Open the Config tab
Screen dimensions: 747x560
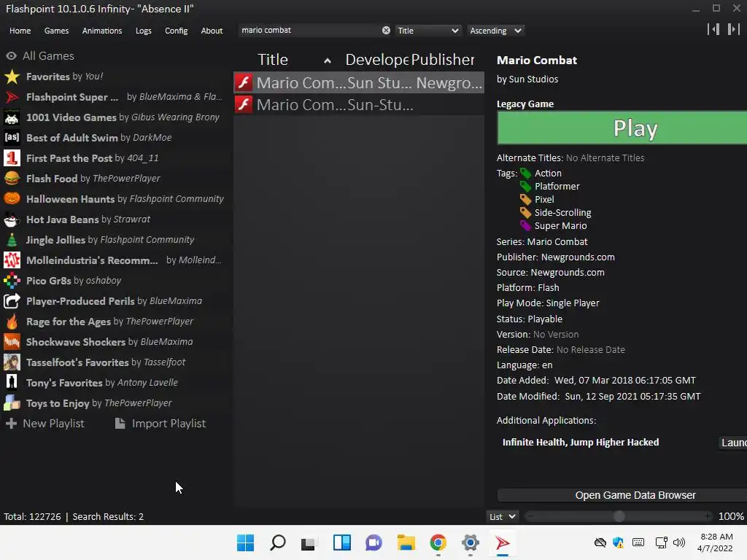coord(177,31)
